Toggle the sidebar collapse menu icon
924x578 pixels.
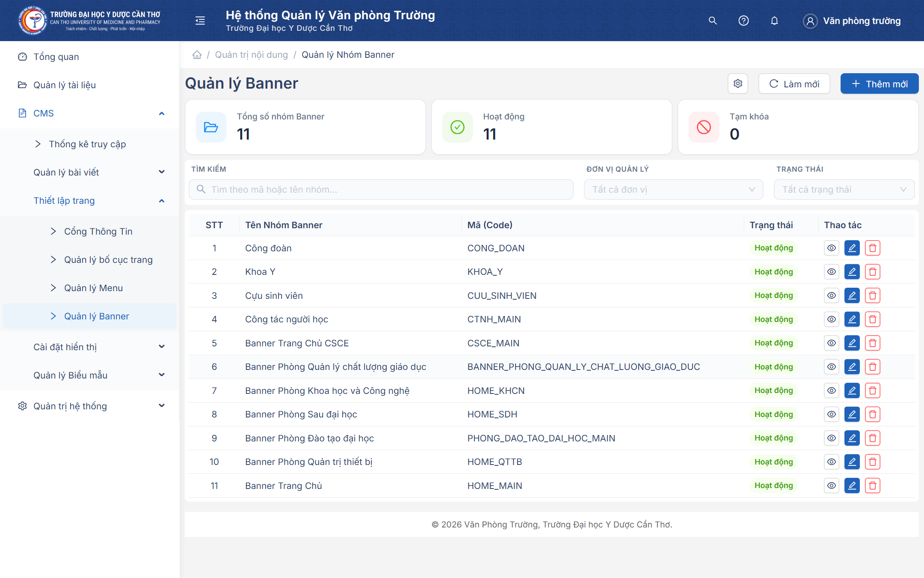click(x=200, y=21)
